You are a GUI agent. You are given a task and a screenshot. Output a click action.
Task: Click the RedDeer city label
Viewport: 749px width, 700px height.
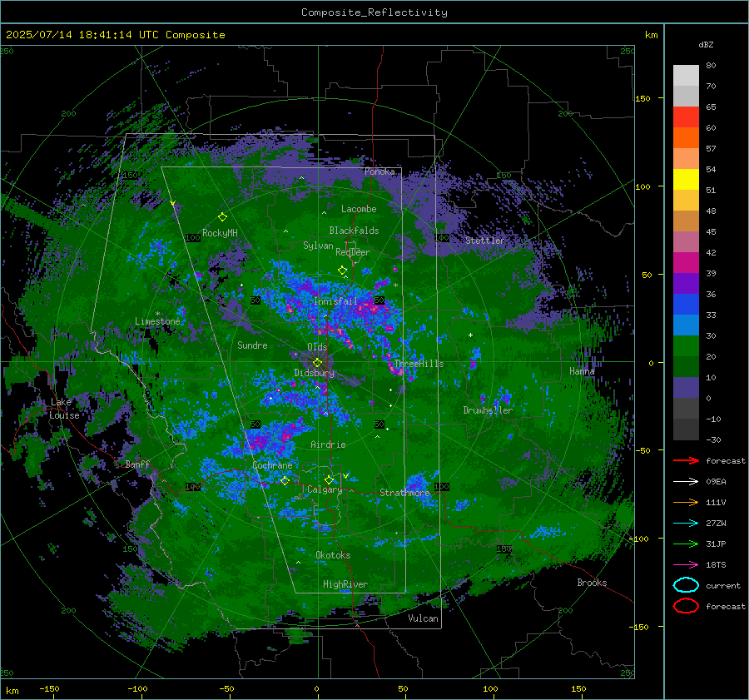coord(353,252)
